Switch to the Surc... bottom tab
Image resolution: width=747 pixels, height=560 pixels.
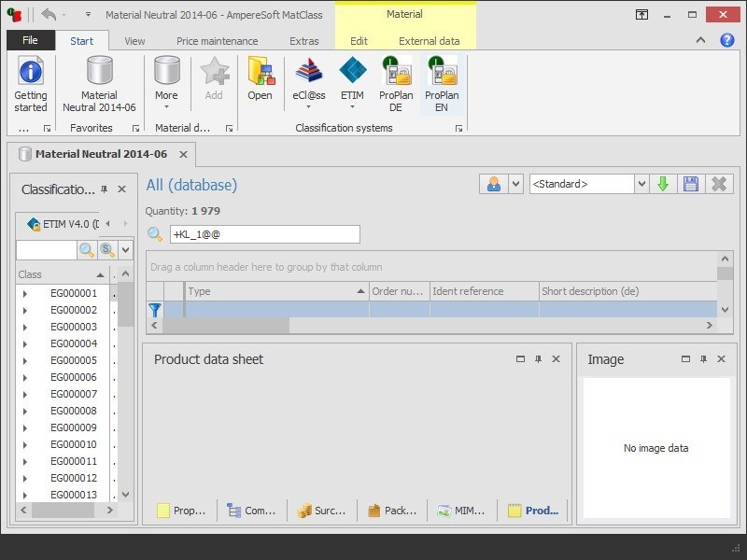point(321,511)
